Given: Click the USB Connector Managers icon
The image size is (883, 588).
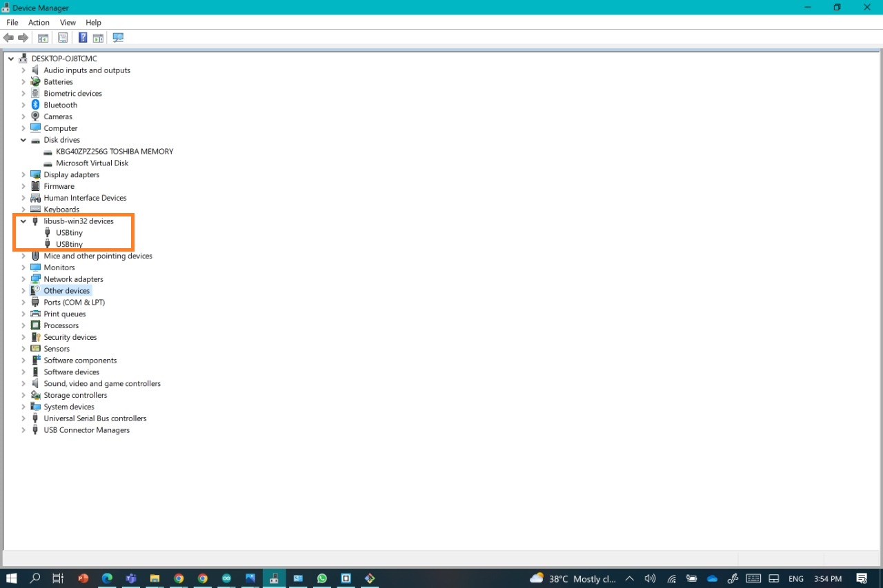Looking at the screenshot, I should tap(35, 430).
